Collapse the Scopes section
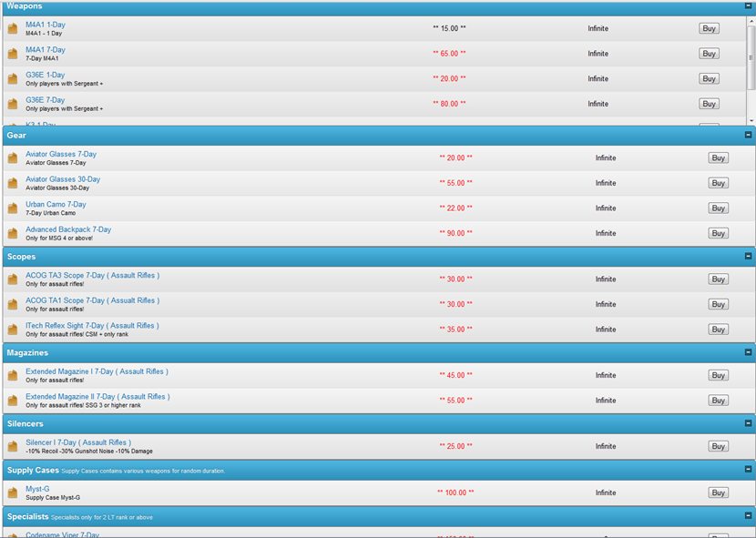This screenshot has height=538, width=756. (x=748, y=257)
